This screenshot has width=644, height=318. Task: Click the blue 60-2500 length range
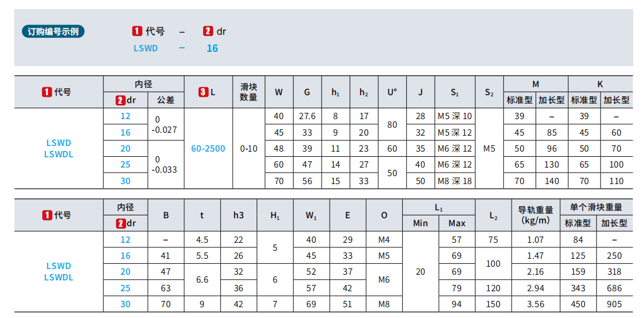pos(208,149)
